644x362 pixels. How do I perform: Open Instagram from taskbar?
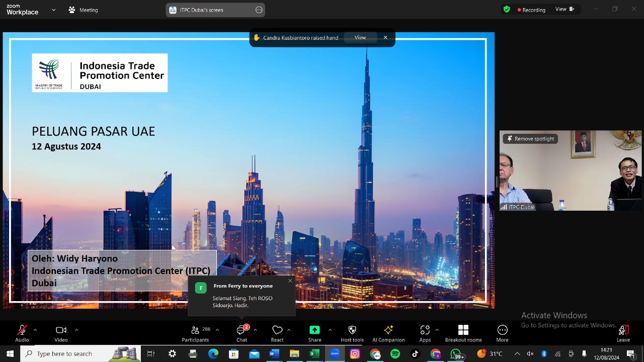coord(355,353)
